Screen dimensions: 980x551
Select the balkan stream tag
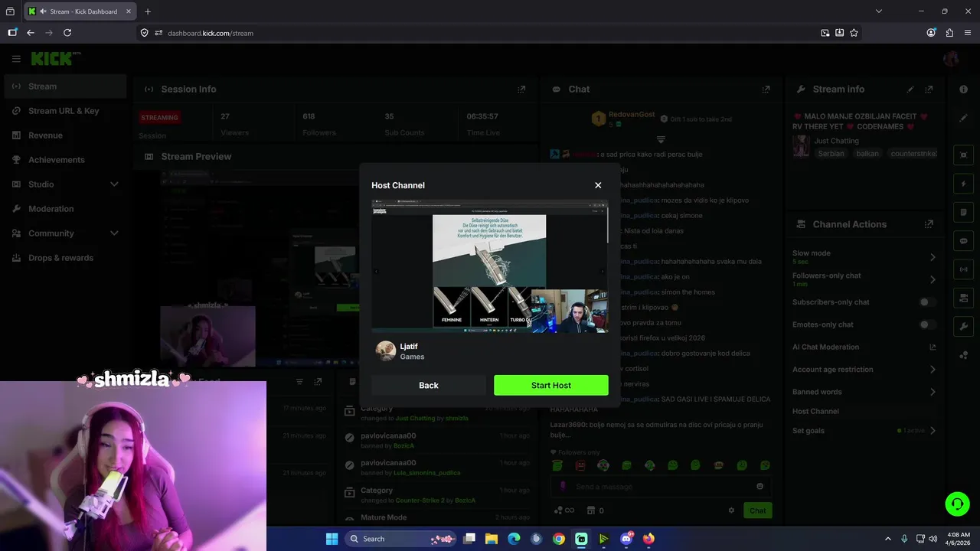pos(867,154)
